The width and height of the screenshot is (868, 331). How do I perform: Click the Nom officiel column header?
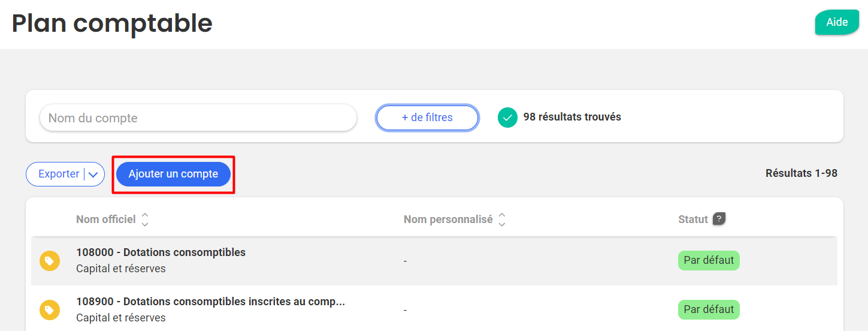pyautogui.click(x=106, y=219)
